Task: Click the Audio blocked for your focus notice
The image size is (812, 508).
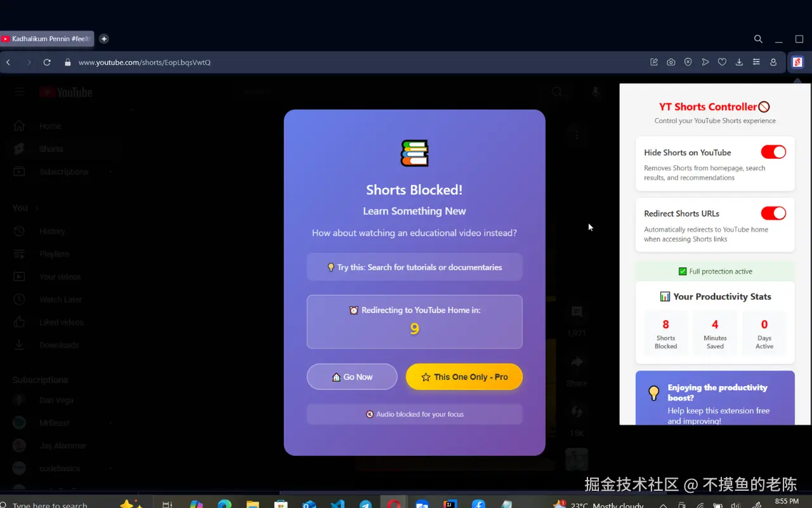Action: (x=414, y=414)
